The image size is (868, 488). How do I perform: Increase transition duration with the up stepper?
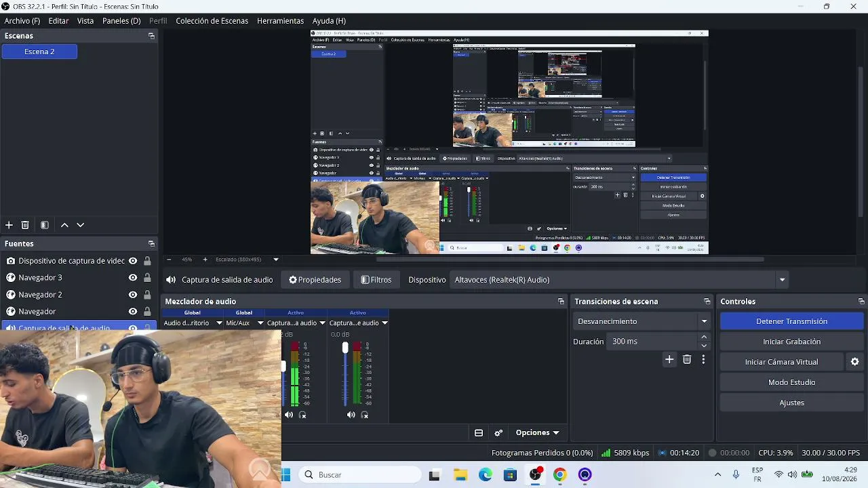(x=704, y=337)
